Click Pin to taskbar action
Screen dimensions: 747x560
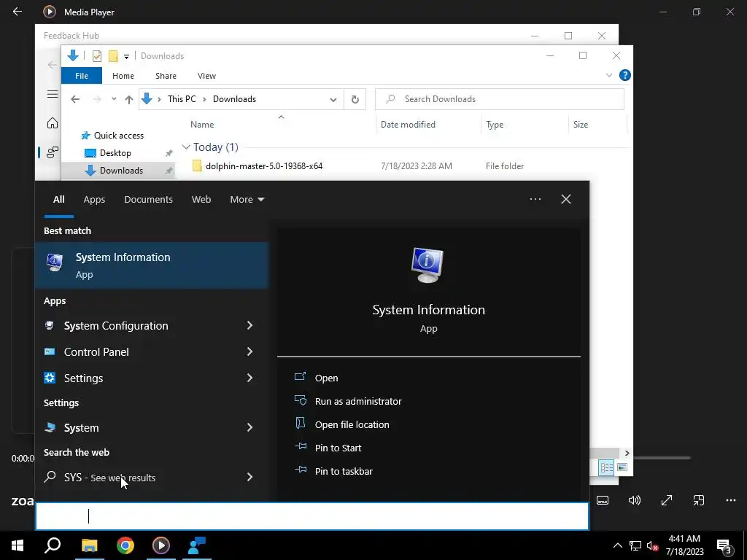(344, 471)
